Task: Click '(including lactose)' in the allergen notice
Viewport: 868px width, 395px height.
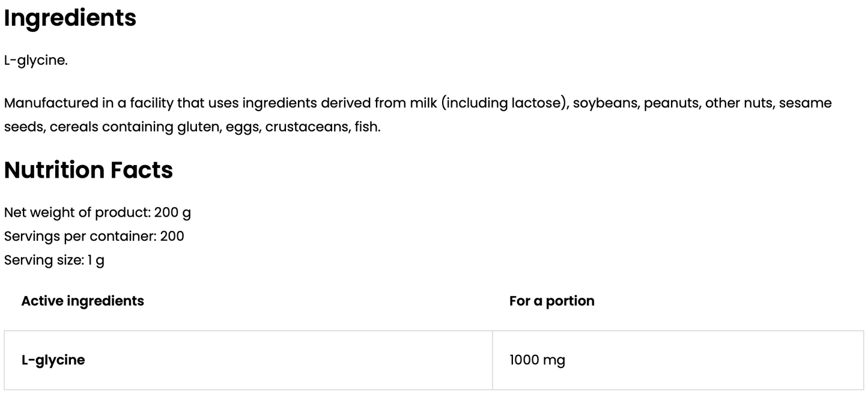Action: 505,103
